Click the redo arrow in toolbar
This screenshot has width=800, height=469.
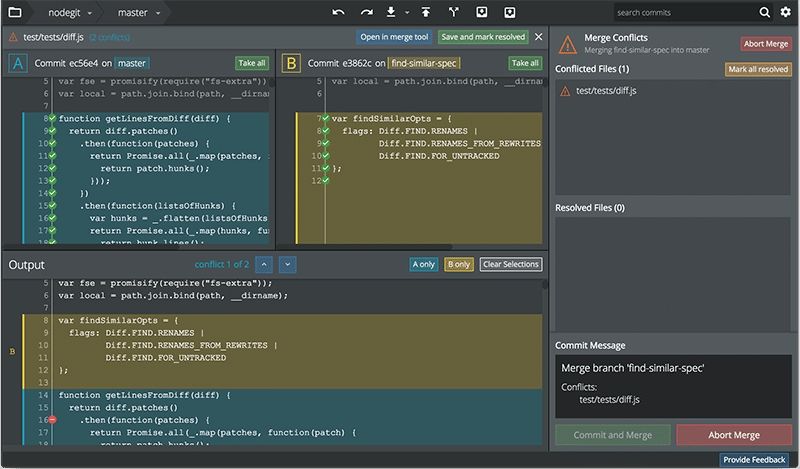tap(366, 12)
